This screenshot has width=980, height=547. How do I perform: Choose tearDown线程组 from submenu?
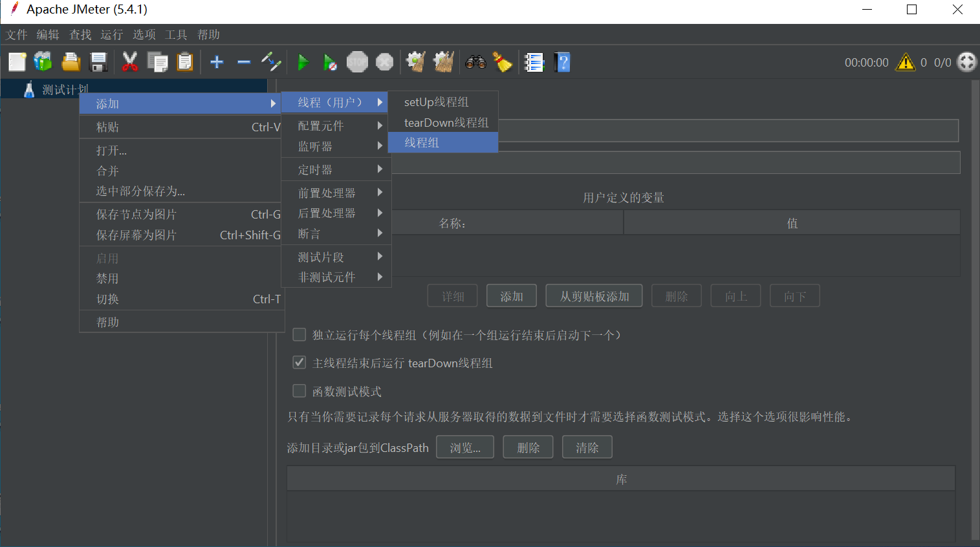click(x=443, y=122)
